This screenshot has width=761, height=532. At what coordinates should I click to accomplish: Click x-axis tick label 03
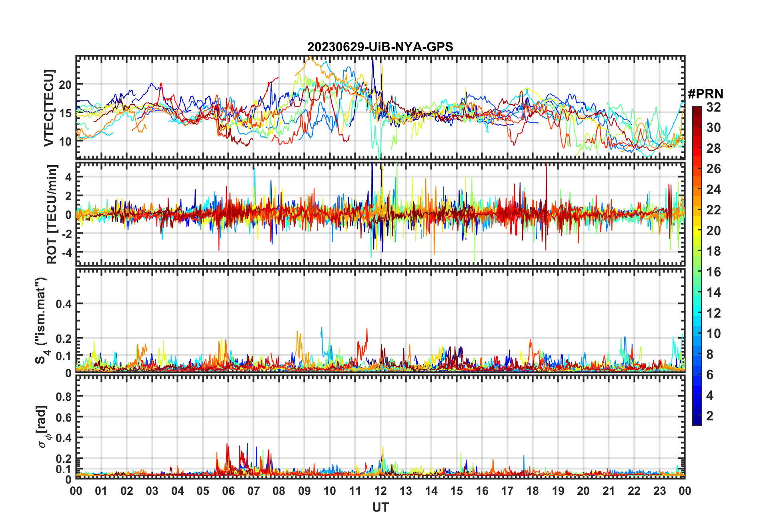(152, 491)
